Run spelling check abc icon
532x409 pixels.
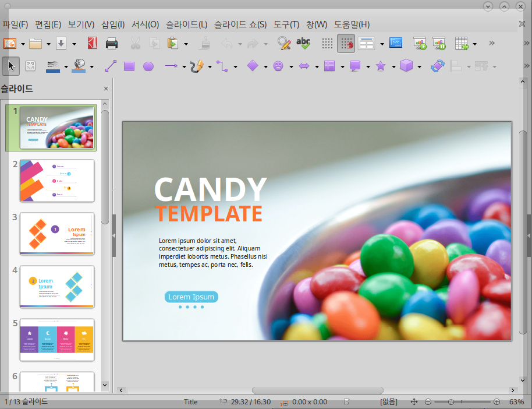coord(303,44)
